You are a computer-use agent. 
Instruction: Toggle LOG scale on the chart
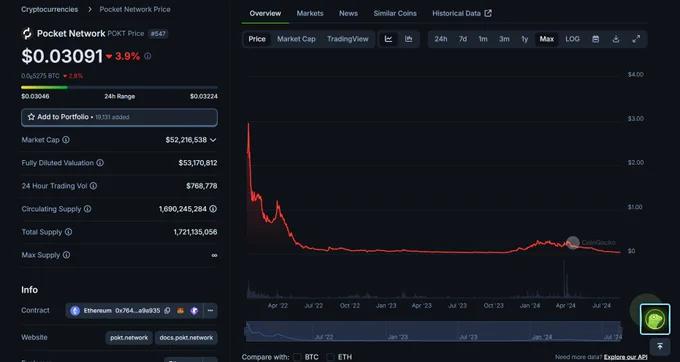click(572, 39)
